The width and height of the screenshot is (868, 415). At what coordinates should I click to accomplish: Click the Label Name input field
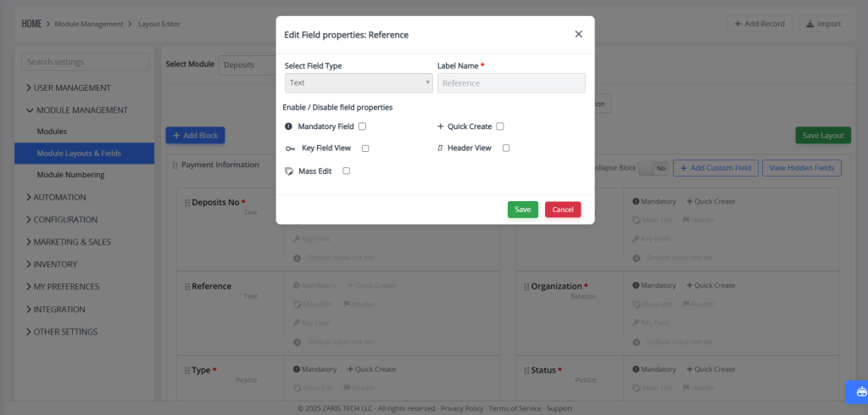pyautogui.click(x=511, y=83)
